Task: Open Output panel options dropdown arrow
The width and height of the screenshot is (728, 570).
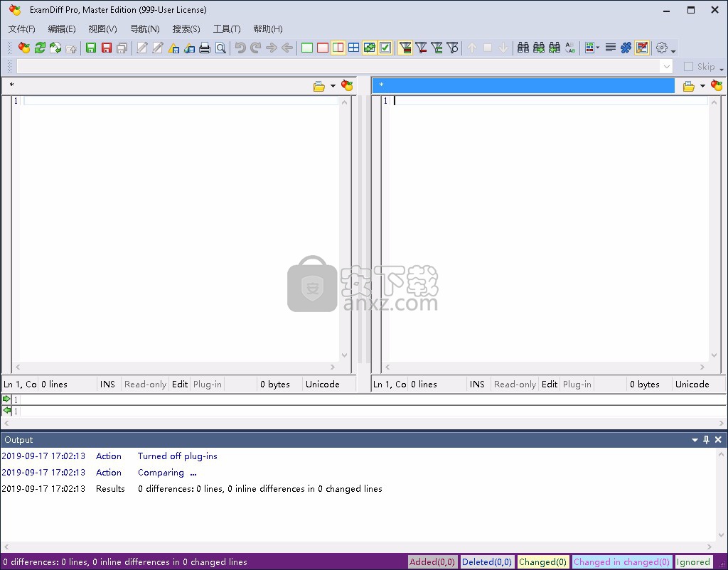Action: tap(695, 439)
